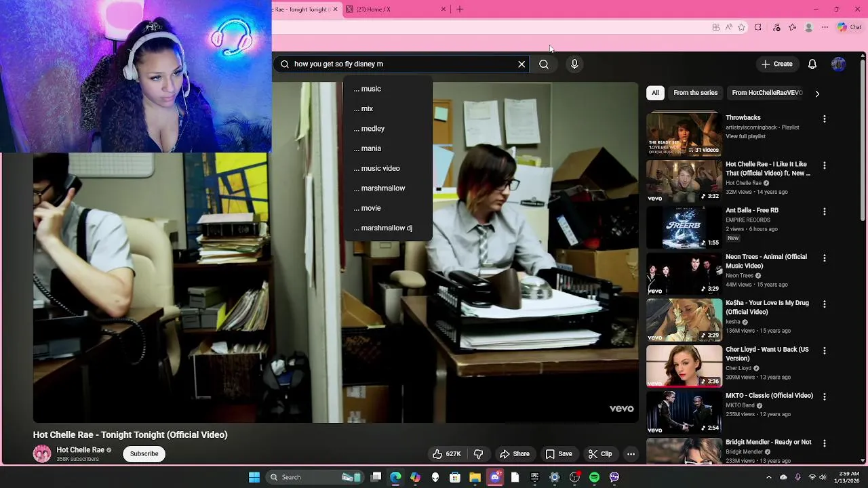Click the Create button
This screenshot has width=868, height=488.
pos(776,64)
